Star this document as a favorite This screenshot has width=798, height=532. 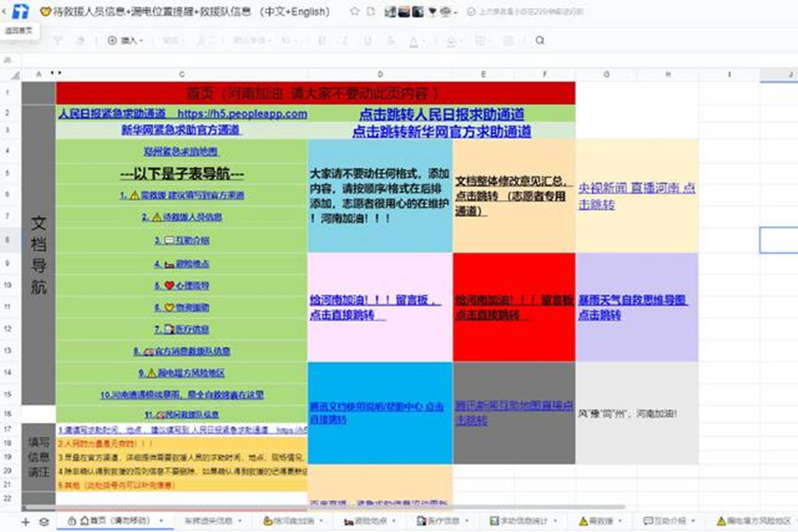coord(355,11)
